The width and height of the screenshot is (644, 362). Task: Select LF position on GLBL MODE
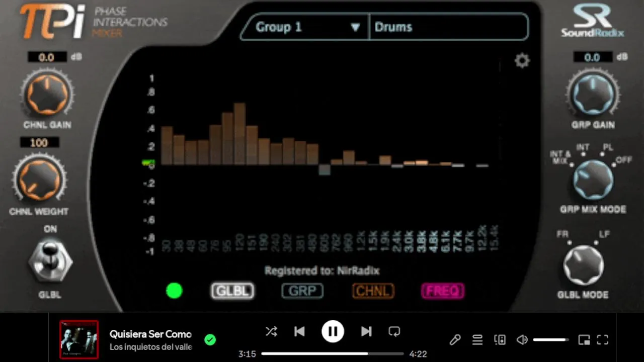[604, 235]
